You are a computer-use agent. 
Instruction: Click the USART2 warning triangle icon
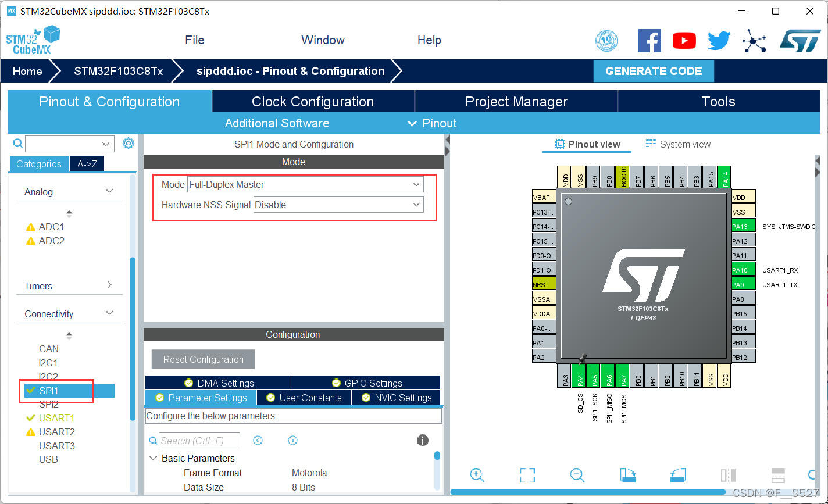click(31, 432)
